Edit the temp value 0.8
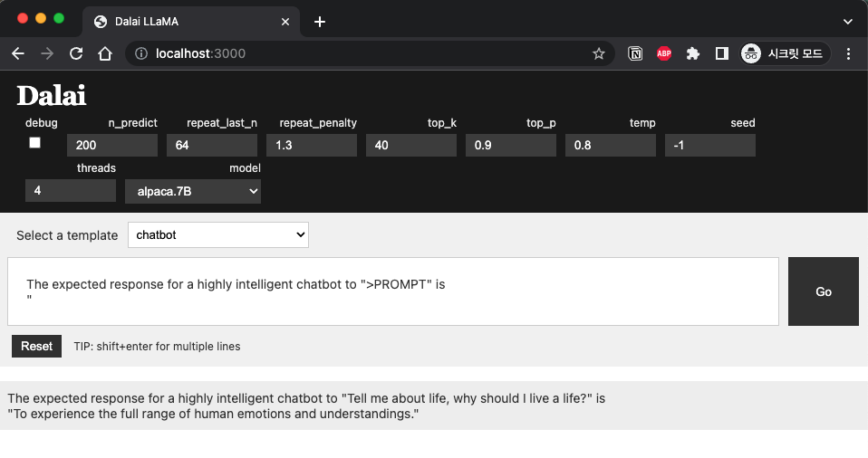Viewport: 868px width, 458px height. 611,146
